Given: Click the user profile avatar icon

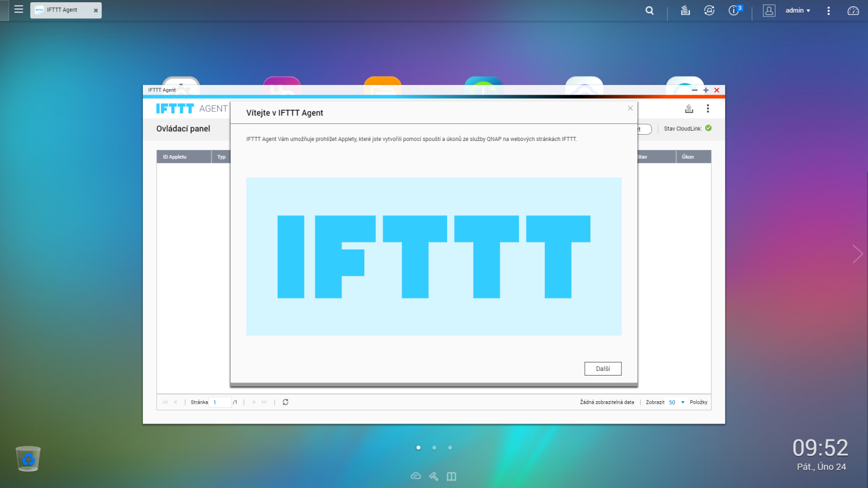Looking at the screenshot, I should click(769, 10).
